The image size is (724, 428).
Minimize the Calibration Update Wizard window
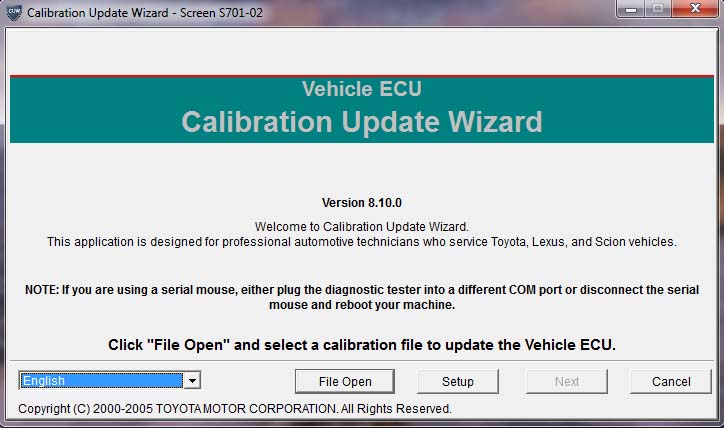(x=630, y=9)
